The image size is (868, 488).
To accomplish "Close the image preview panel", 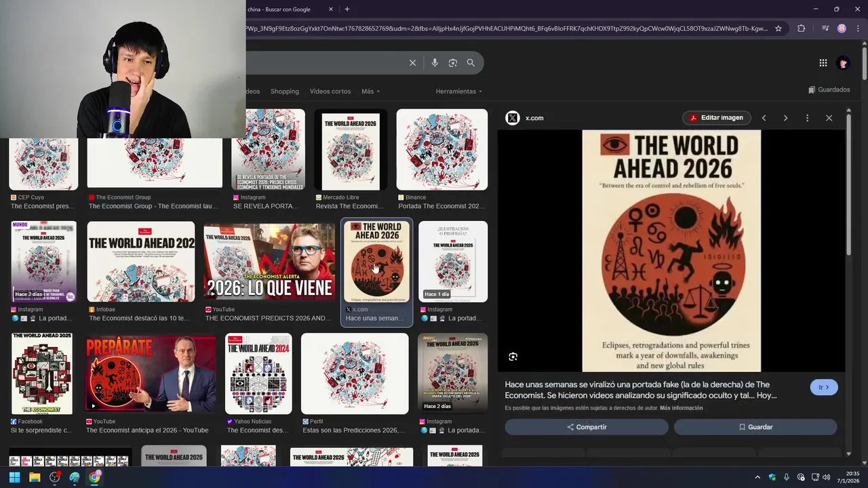I will click(x=829, y=118).
